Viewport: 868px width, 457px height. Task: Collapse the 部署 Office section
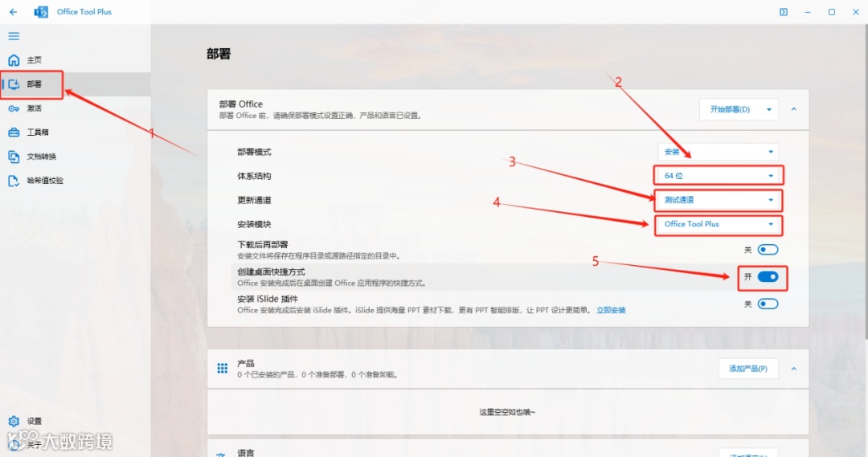[x=794, y=109]
